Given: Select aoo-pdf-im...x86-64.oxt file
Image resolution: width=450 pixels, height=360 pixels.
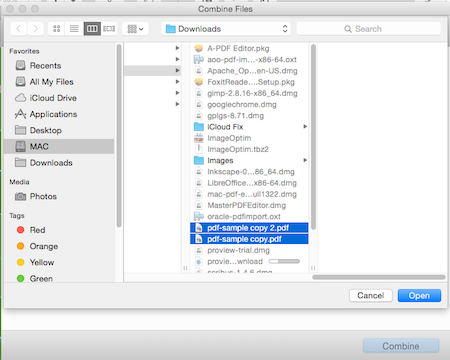Looking at the screenshot, I should (249, 60).
